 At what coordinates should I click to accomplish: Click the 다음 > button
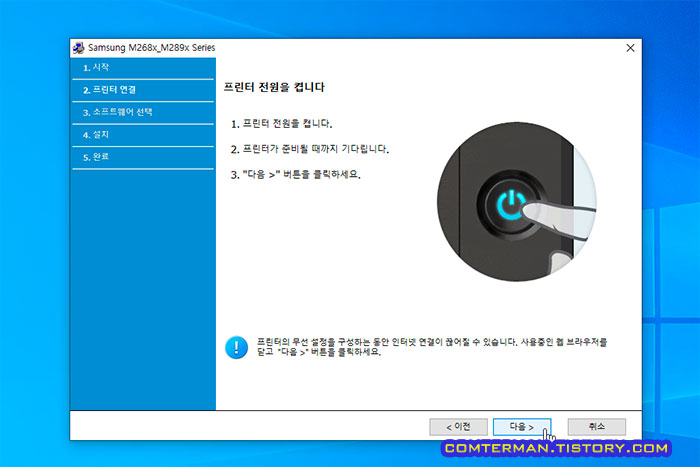tap(522, 427)
